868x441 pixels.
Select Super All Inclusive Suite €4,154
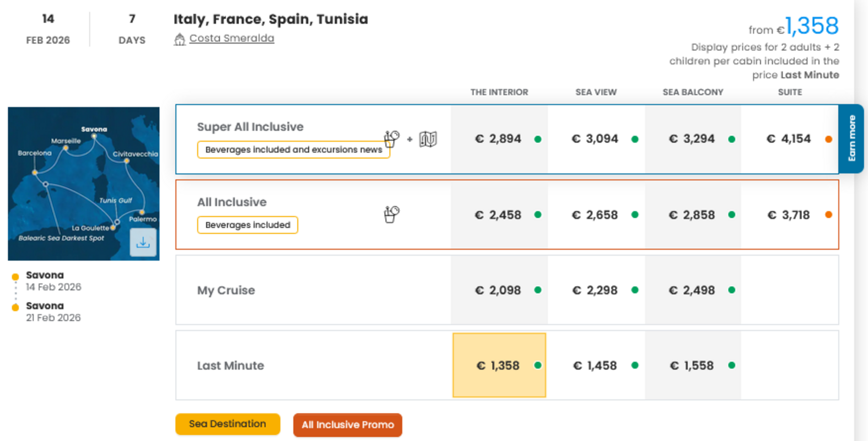tap(789, 139)
